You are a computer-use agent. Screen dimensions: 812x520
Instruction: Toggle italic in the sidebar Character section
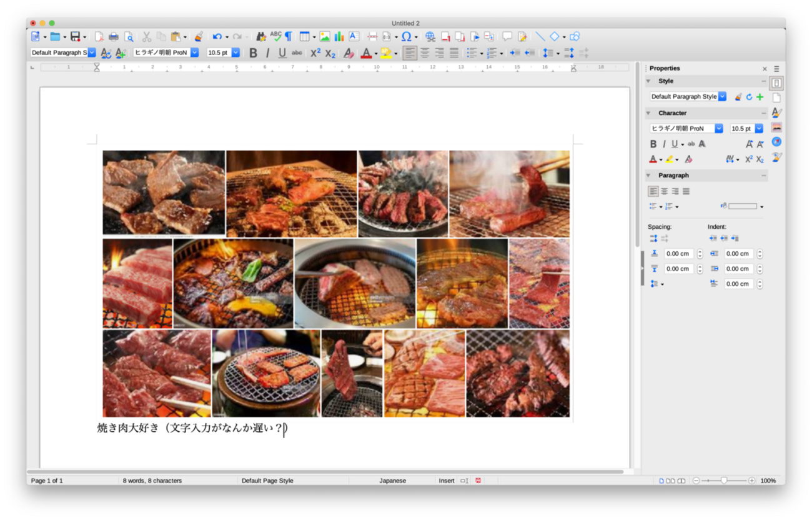coord(664,144)
